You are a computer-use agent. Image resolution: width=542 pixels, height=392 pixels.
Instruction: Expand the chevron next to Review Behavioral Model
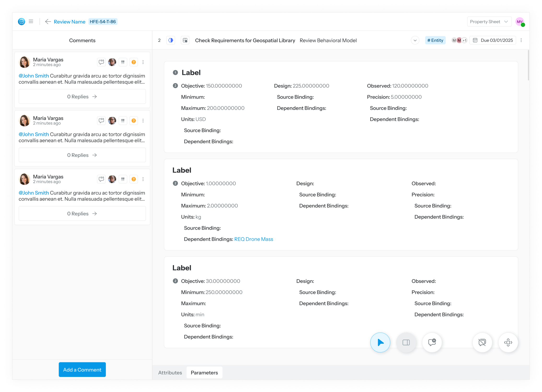[415, 40]
